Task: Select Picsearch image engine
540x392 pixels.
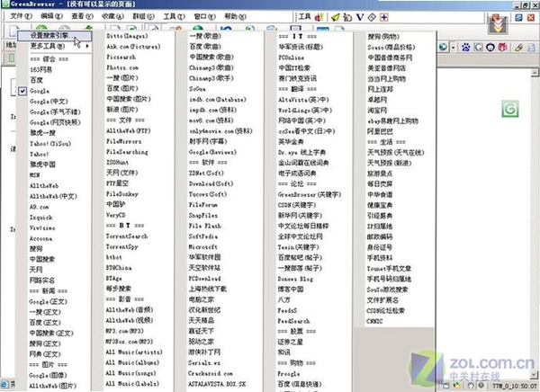Action: (121, 57)
